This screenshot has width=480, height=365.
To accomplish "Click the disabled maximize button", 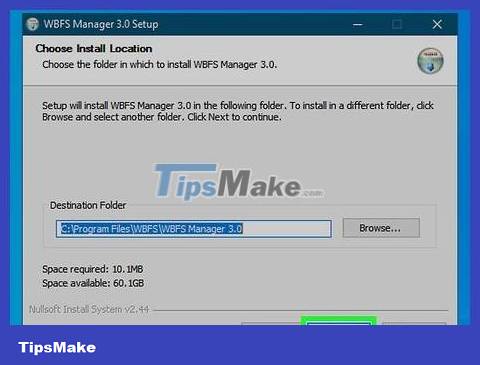I will point(397,24).
